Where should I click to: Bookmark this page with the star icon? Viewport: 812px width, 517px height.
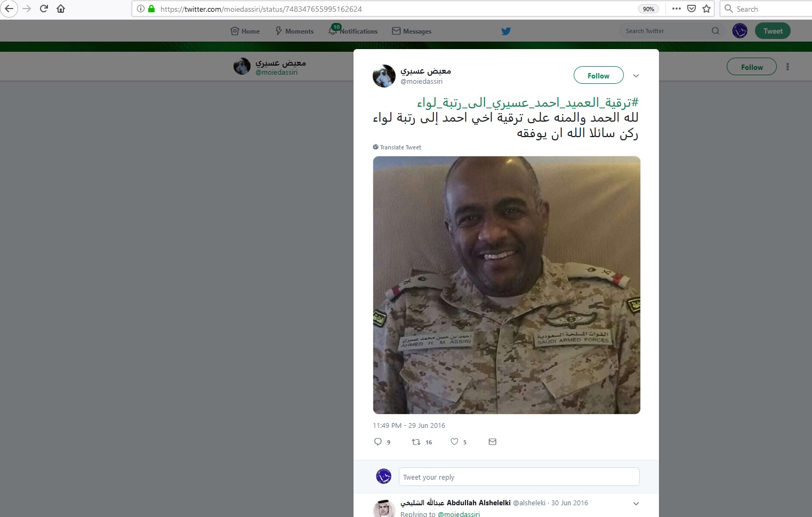point(706,9)
